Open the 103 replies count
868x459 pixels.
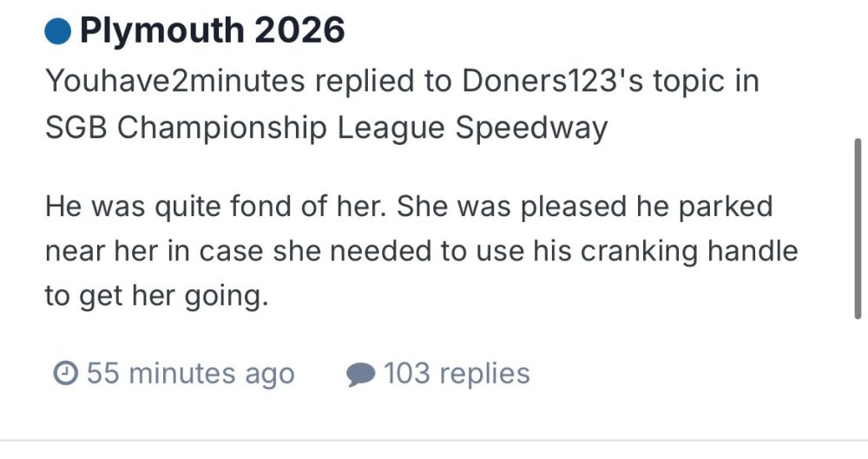coord(457,374)
